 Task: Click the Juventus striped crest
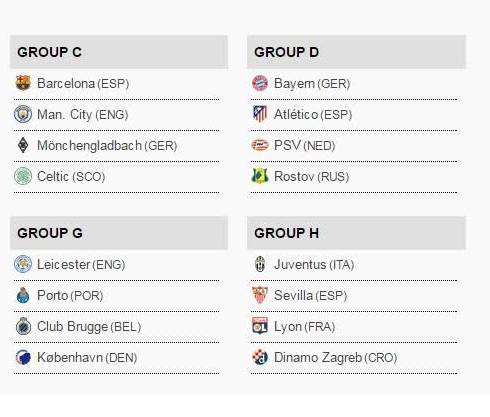[x=260, y=264]
